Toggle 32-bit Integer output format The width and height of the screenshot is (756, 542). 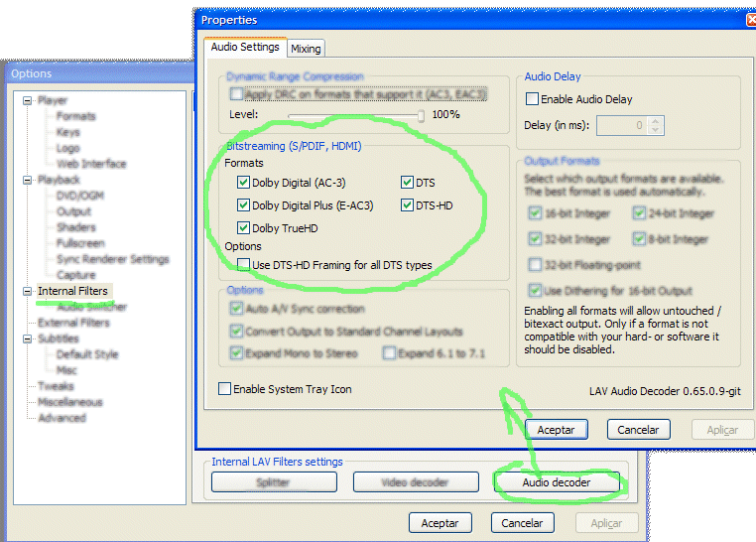coord(535,238)
